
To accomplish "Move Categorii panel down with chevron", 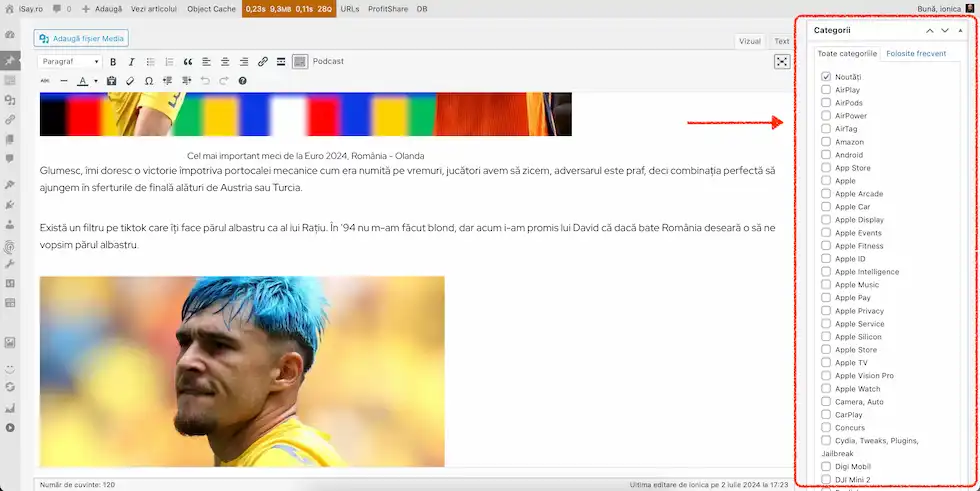I will pos(945,31).
